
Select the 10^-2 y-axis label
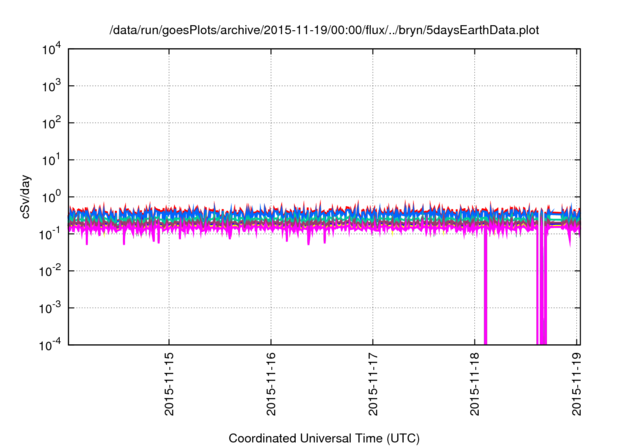tap(51, 271)
